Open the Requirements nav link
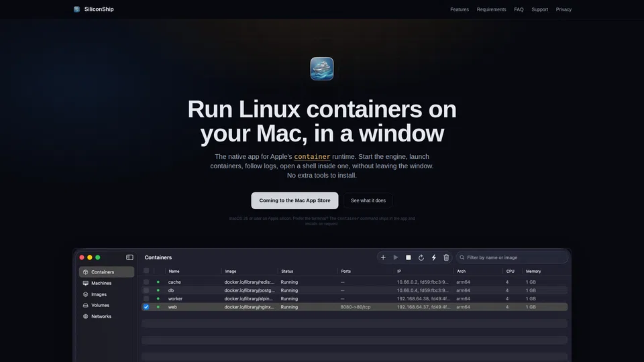This screenshot has height=362, width=644. [x=491, y=9]
